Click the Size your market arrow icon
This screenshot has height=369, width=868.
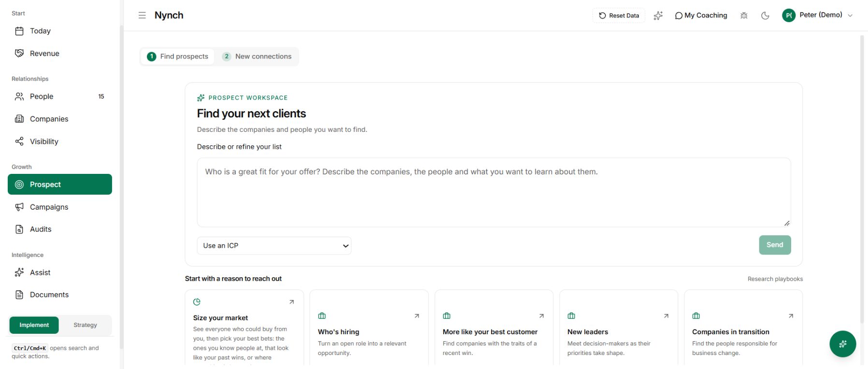[291, 302]
